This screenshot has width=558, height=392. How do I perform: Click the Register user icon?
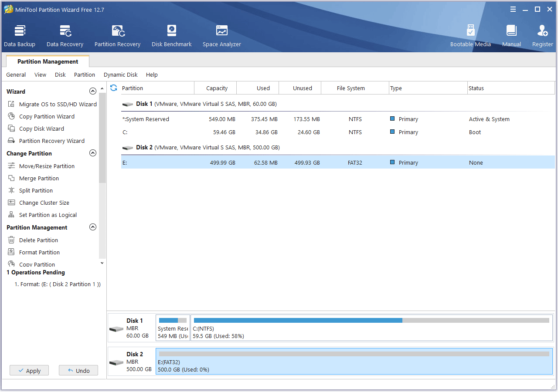(543, 31)
